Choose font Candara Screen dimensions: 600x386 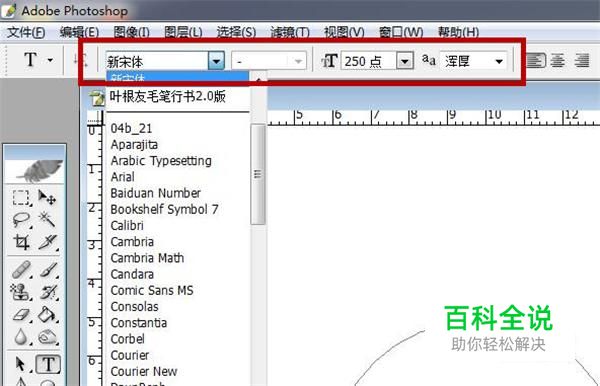132,274
